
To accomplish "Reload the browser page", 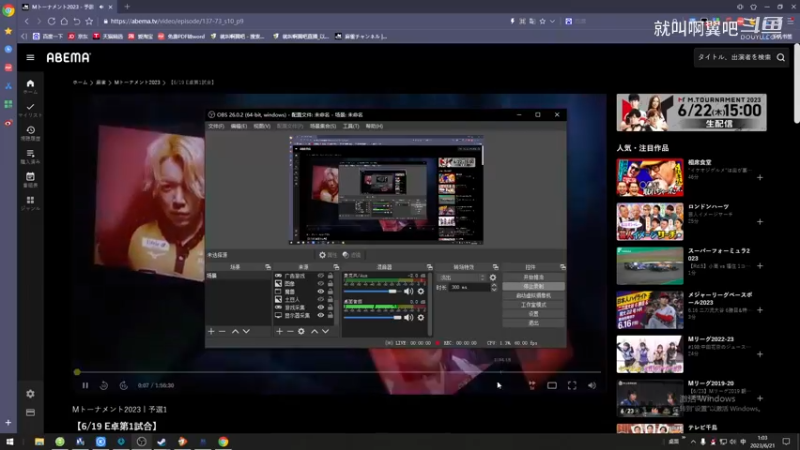I will [52, 21].
